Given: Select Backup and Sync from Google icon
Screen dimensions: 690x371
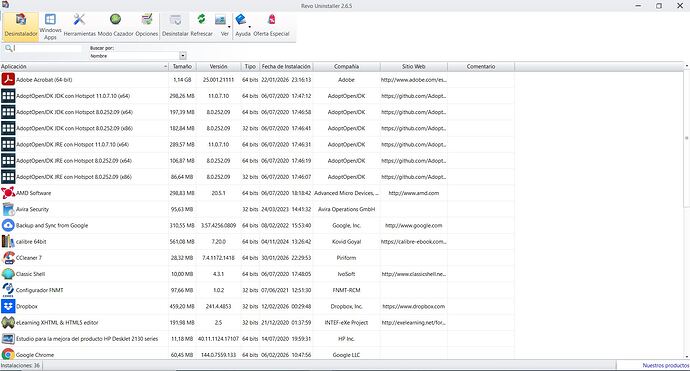Looking at the screenshot, I should 8,225.
